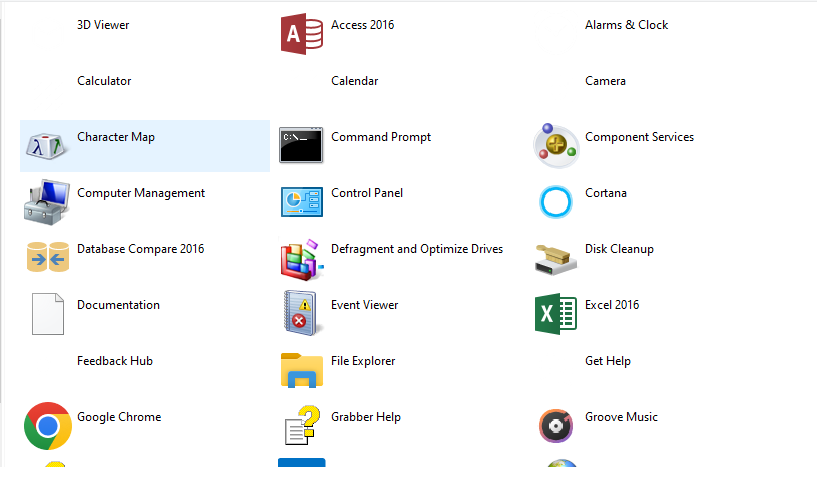The width and height of the screenshot is (817, 487).
Task: Click the Computer Management toolbox icon
Action: pyautogui.click(x=47, y=202)
